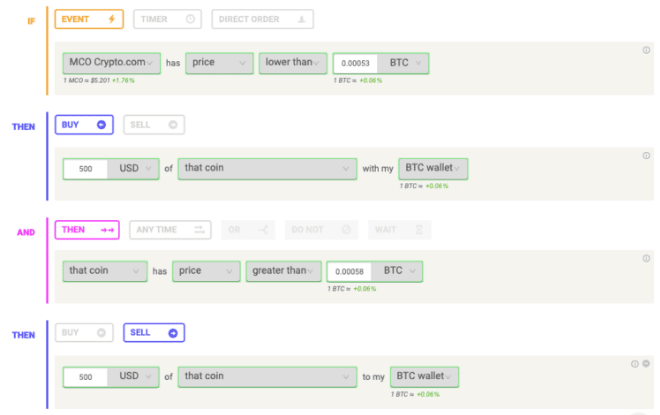Switch the AND condition to ANY TIME
The image size is (660, 415).
[x=169, y=229]
